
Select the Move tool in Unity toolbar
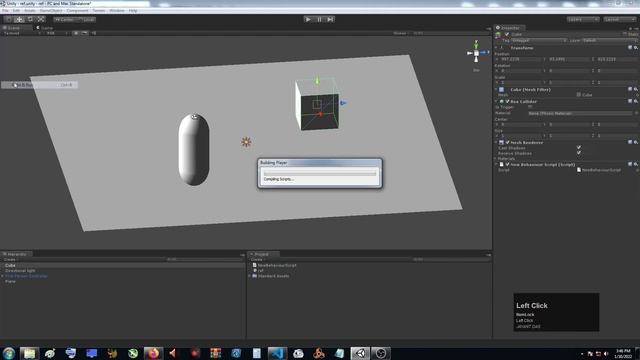tap(19, 19)
